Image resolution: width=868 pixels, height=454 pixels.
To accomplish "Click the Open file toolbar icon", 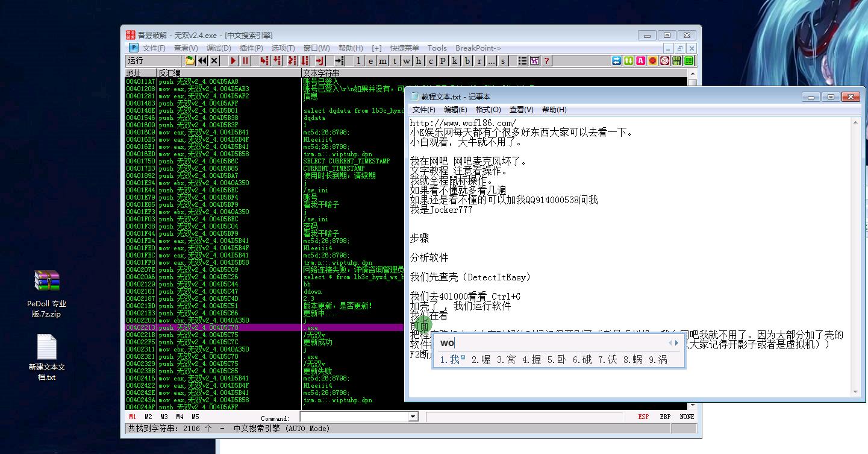I will point(190,61).
